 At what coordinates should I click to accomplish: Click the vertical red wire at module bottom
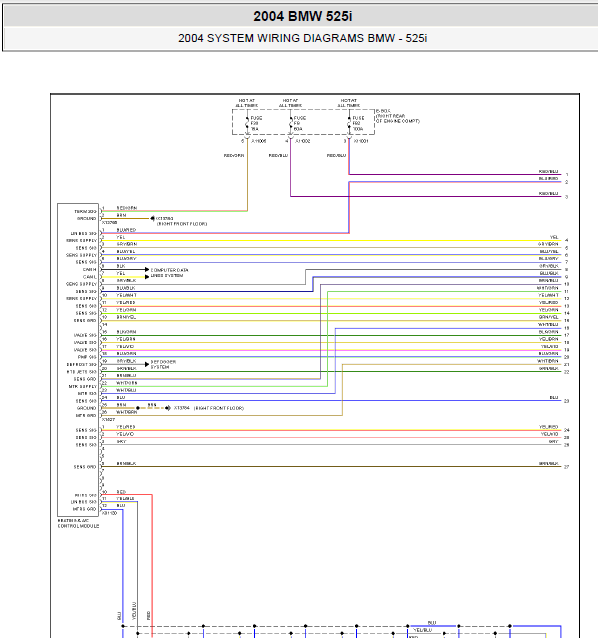tap(152, 566)
